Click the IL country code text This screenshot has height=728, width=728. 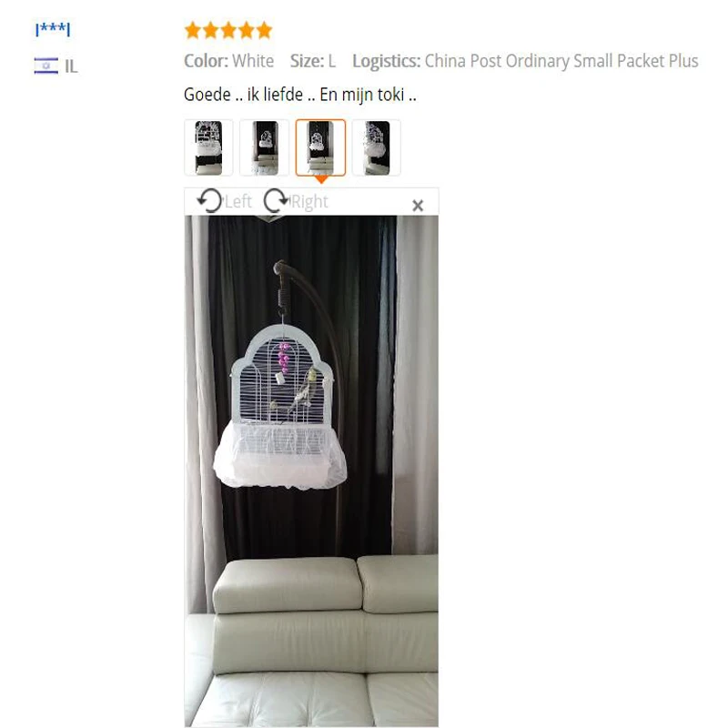point(71,66)
